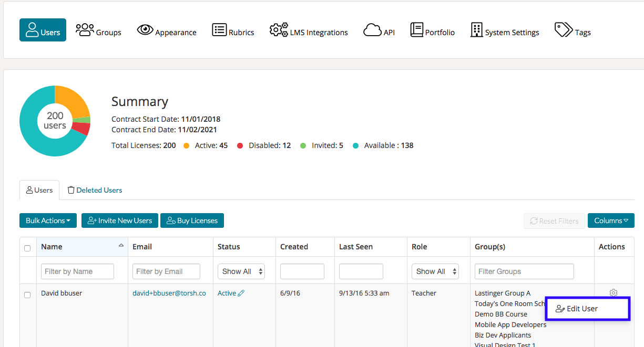Image resolution: width=644 pixels, height=347 pixels.
Task: Open the Status Show All filter
Action: click(241, 271)
